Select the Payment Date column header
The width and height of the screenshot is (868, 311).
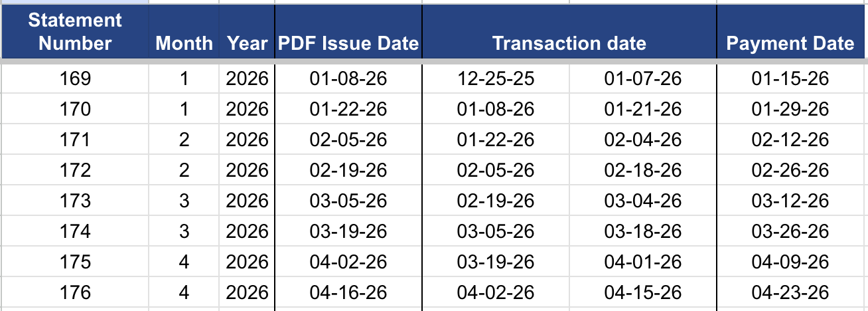(790, 44)
